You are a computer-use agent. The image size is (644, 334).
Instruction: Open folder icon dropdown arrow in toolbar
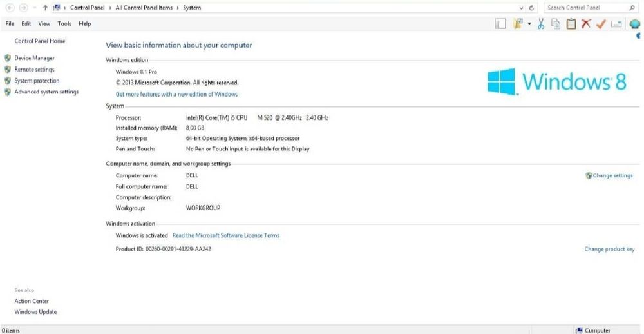tap(529, 24)
